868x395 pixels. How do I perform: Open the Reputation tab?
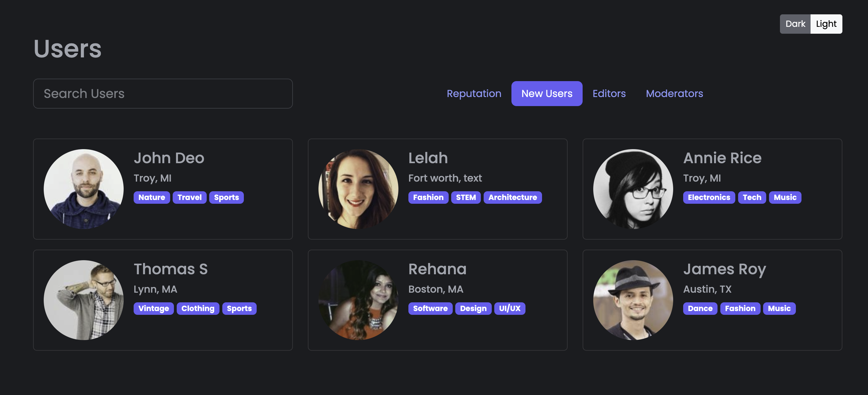pyautogui.click(x=474, y=94)
